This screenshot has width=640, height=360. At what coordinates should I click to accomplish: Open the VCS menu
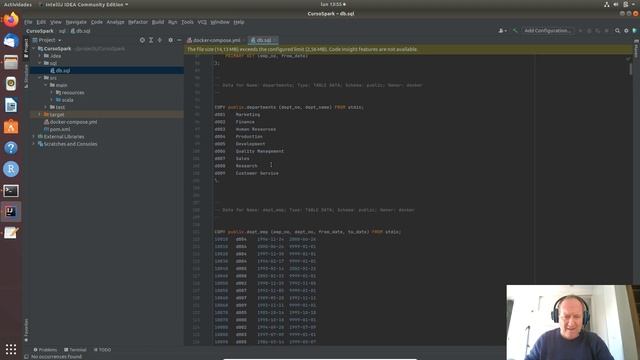(202, 22)
